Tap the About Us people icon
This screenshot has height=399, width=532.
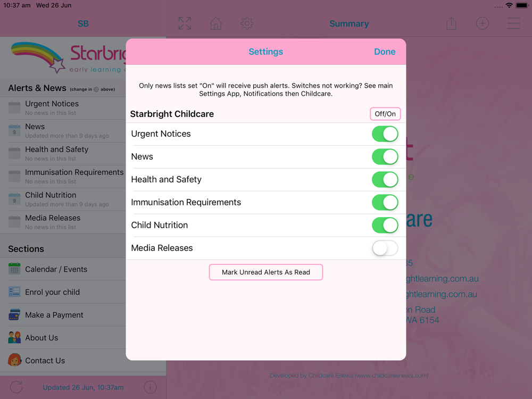point(14,337)
